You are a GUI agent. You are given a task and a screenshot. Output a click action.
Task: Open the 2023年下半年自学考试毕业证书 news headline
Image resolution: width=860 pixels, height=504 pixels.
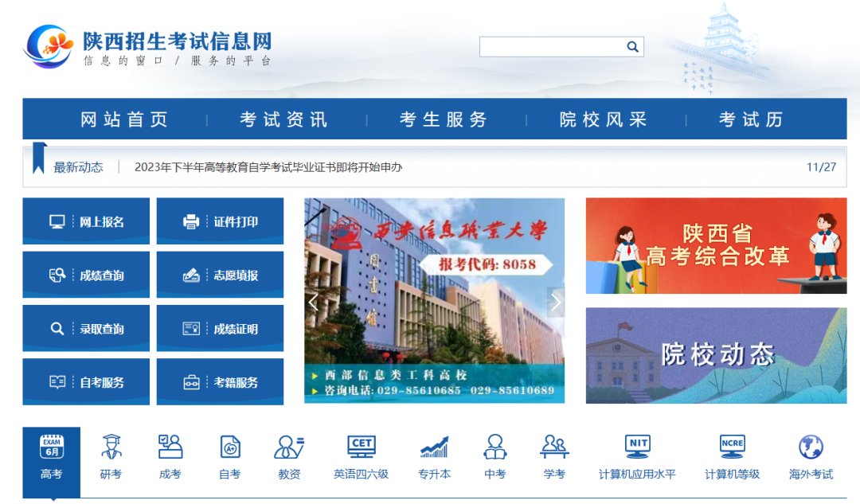268,167
